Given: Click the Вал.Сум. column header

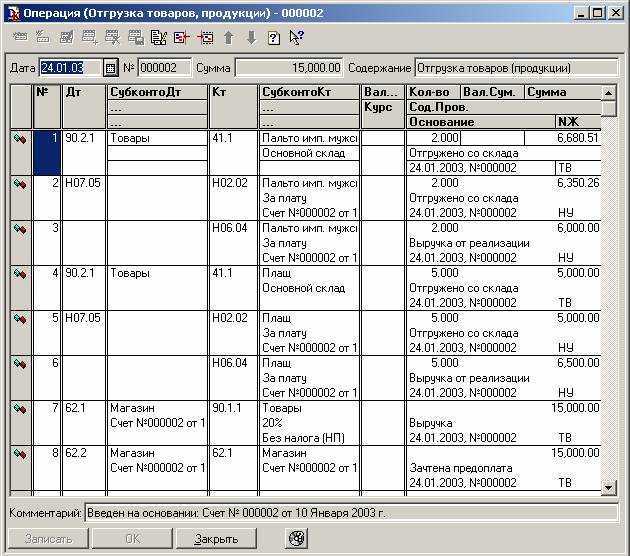Looking at the screenshot, I should pyautogui.click(x=492, y=92).
